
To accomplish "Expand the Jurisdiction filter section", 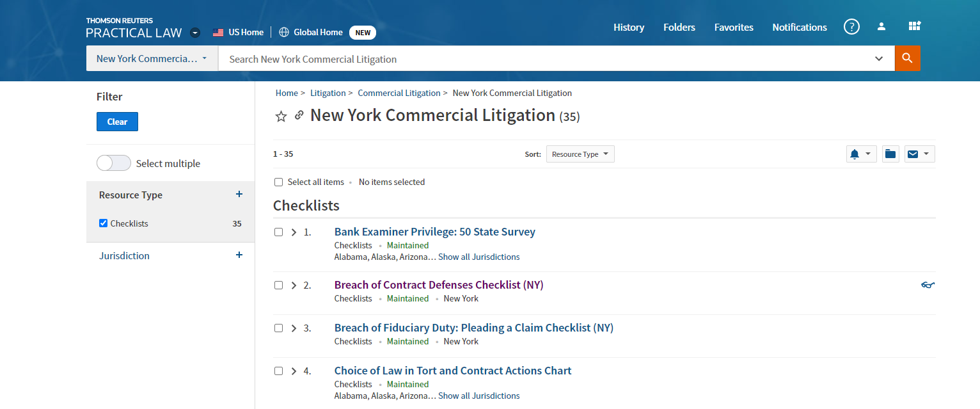I will [x=239, y=255].
